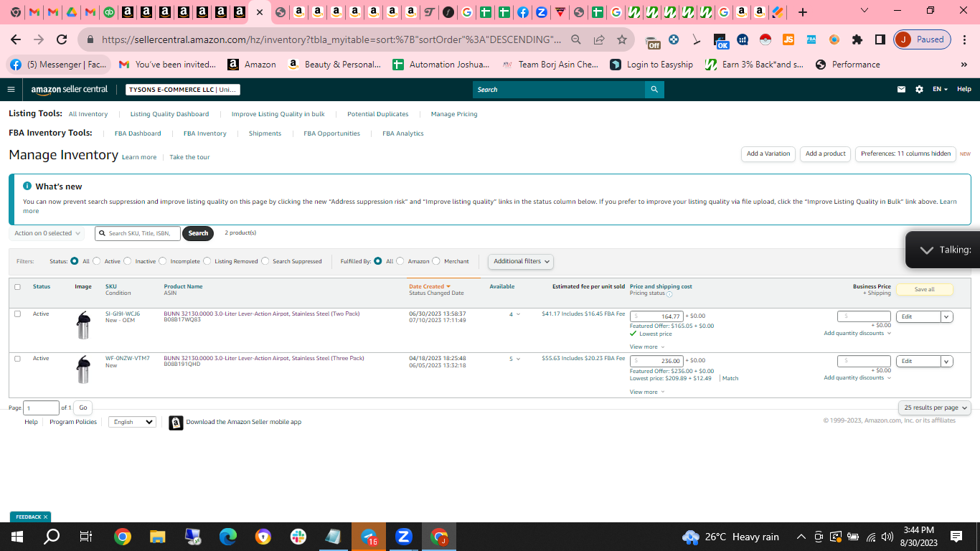Open the Login to Easyship bookmark
Viewport: 980px width, 551px height.
point(651,65)
